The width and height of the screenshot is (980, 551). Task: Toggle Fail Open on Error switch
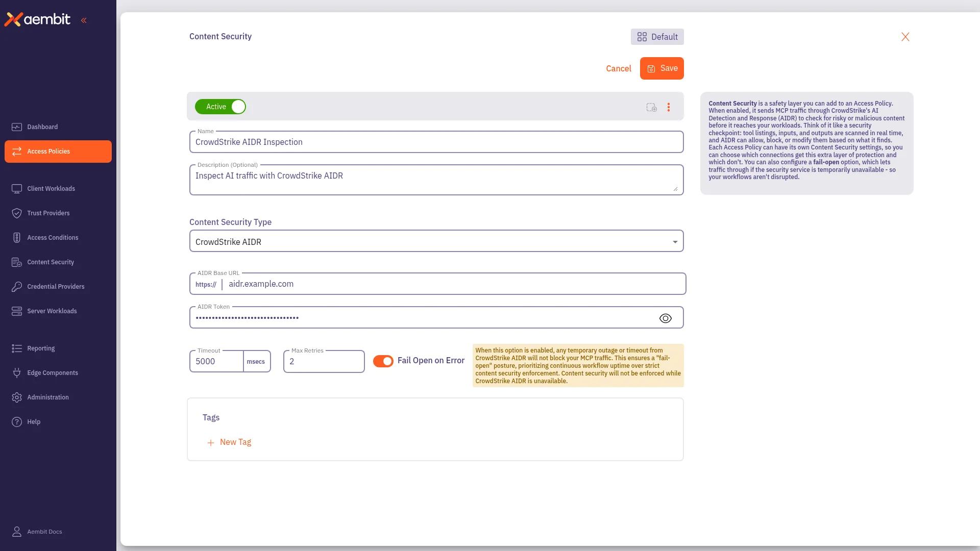pyautogui.click(x=383, y=361)
